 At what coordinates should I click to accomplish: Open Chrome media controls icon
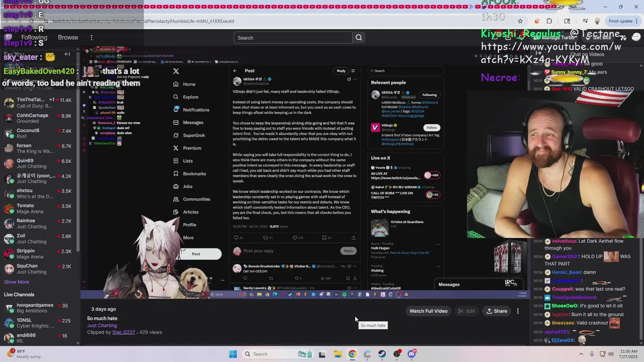[x=585, y=21]
